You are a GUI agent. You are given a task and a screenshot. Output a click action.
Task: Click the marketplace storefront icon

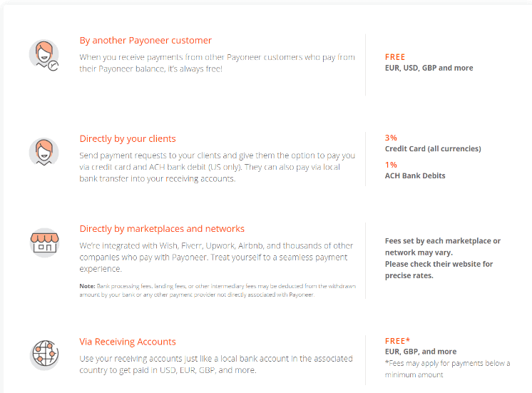pyautogui.click(x=44, y=243)
